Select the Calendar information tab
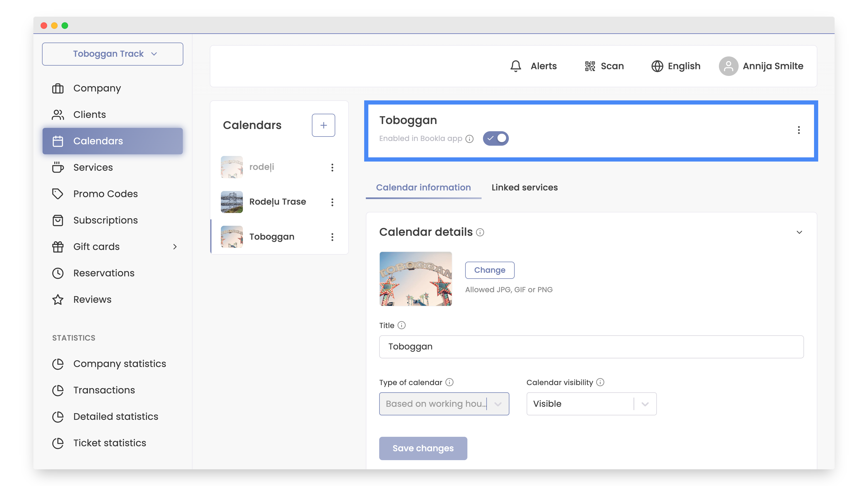868x486 pixels. pyautogui.click(x=423, y=188)
